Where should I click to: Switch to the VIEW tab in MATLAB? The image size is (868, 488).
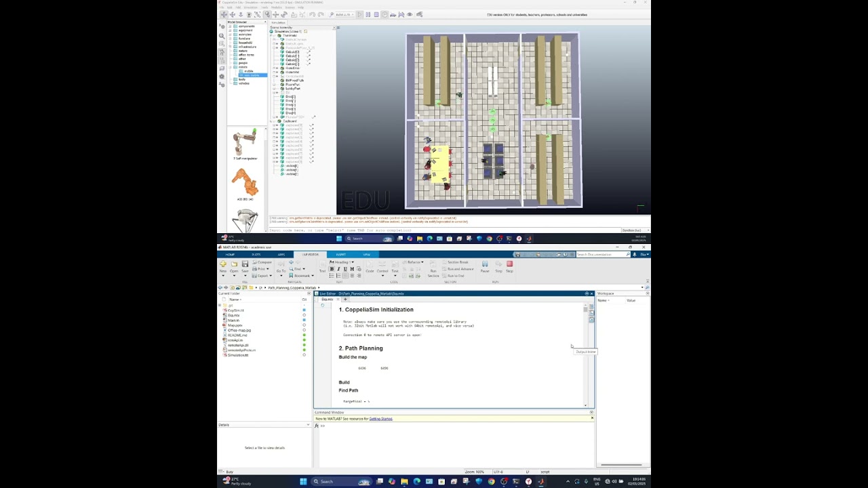pyautogui.click(x=366, y=255)
